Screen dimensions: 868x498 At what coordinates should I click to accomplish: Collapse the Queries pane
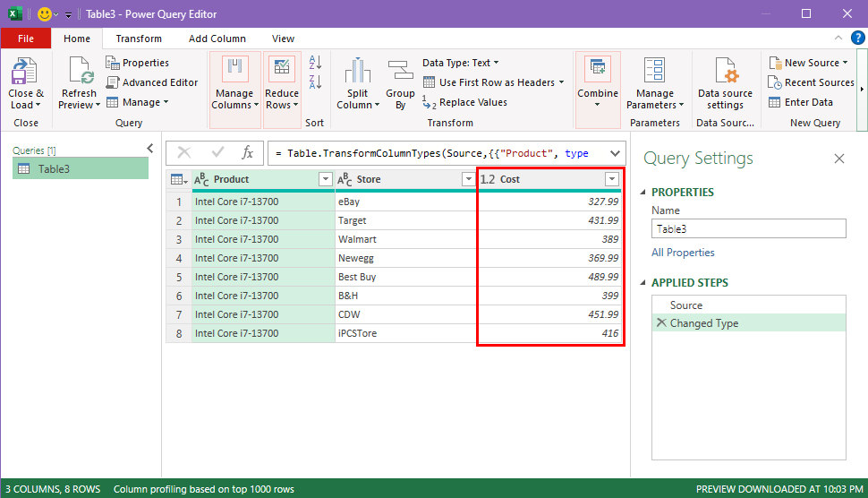click(x=150, y=148)
